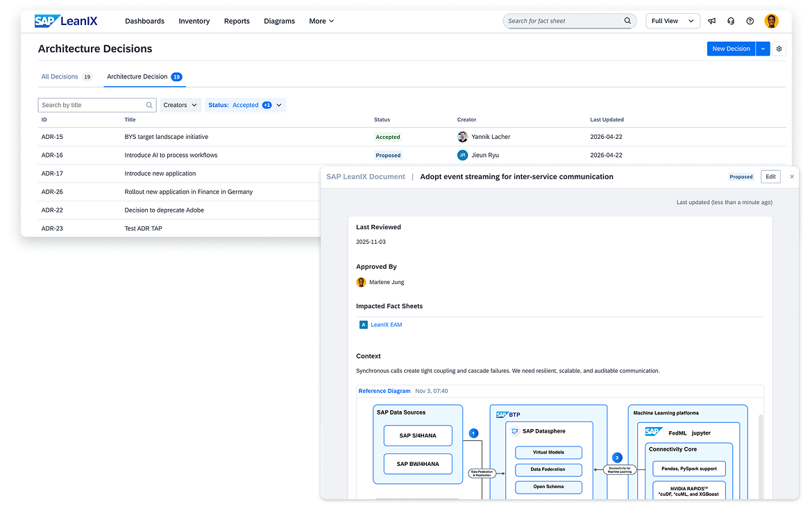812x511 pixels.
Task: Open the More navigation menu
Action: 321,21
